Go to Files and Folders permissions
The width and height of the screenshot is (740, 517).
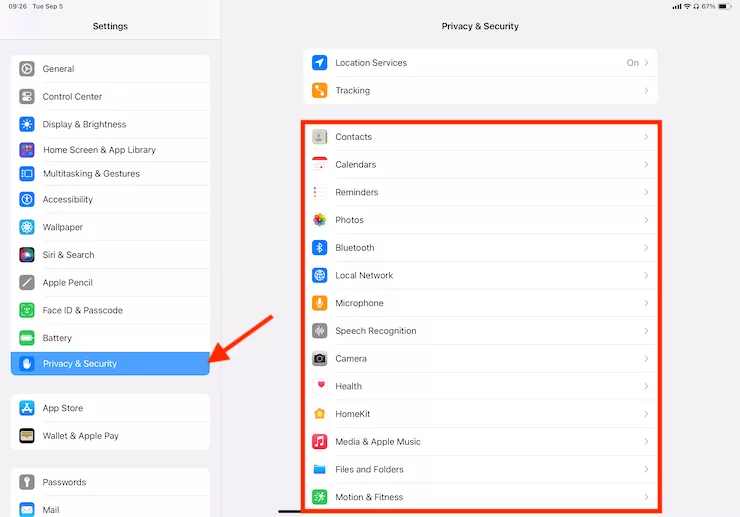480,469
